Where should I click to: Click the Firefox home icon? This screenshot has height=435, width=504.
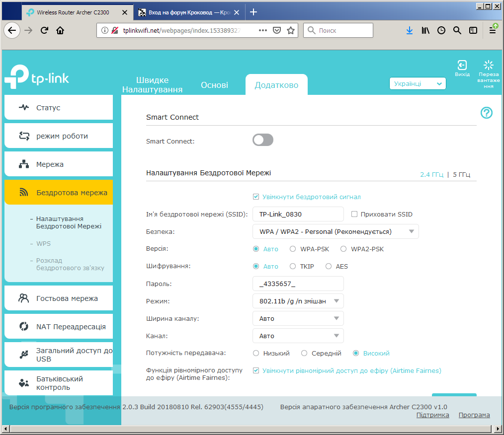60,30
